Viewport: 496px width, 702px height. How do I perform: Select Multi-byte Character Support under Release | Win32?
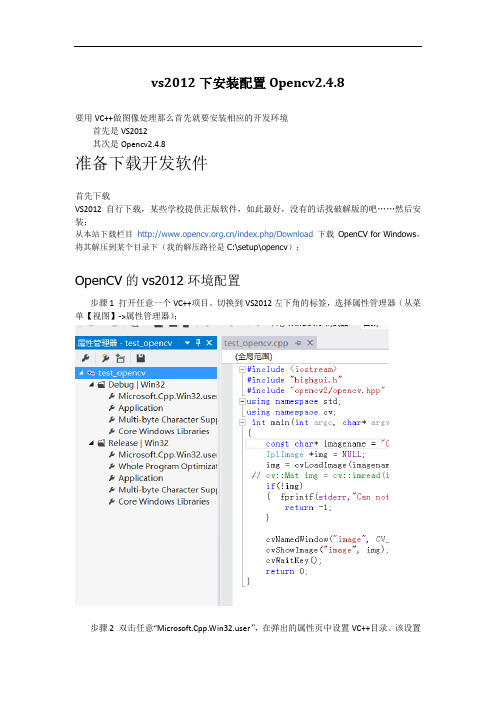(x=167, y=489)
